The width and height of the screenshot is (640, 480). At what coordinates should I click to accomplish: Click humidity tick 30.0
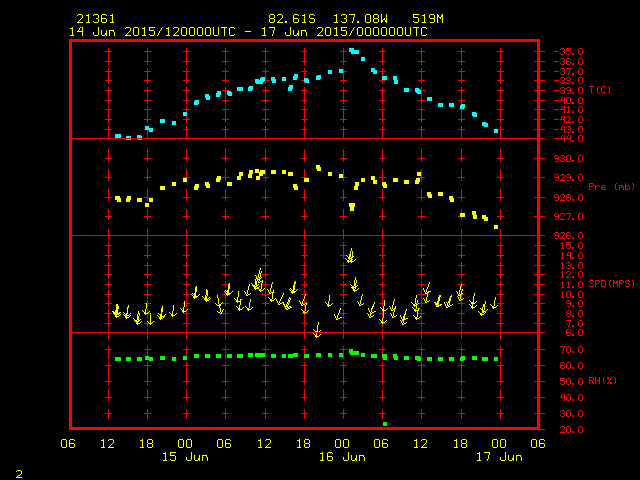tap(571, 413)
